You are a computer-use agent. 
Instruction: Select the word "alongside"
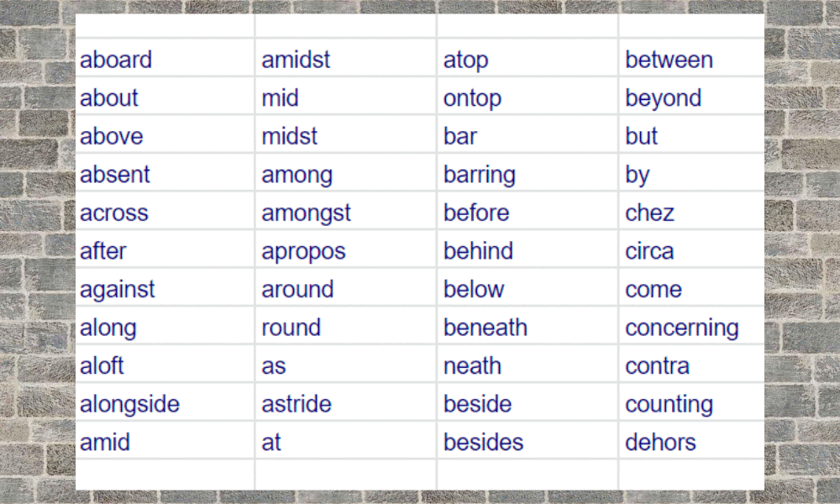[129, 405]
